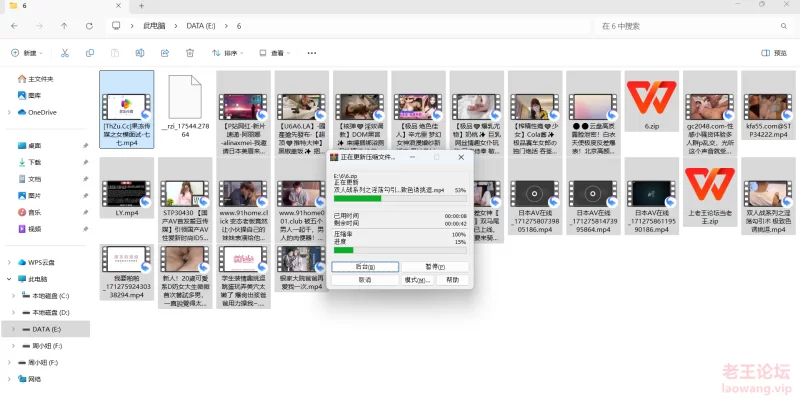
Task: Toggle the 预览 preview pane button
Action: pos(774,53)
